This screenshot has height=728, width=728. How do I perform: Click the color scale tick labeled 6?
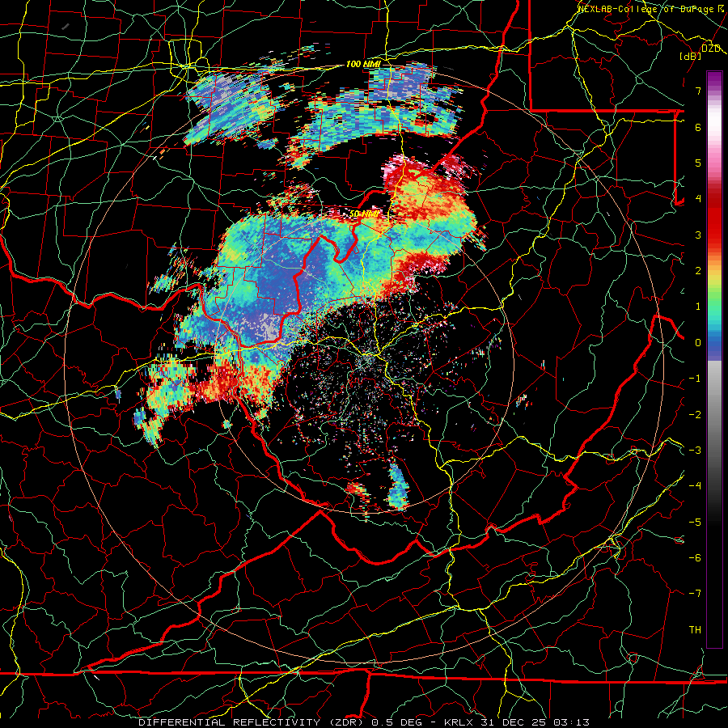pos(698,127)
